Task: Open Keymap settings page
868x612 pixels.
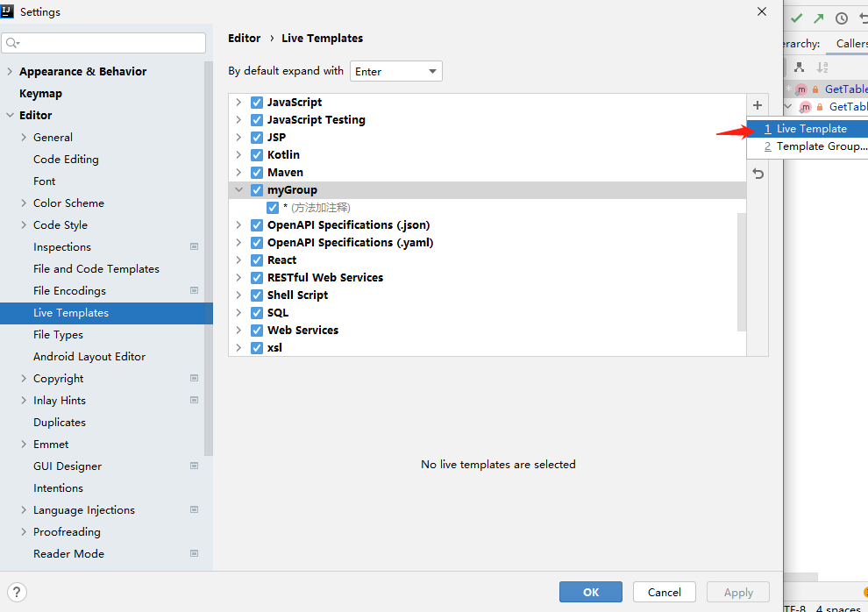Action: click(x=40, y=94)
